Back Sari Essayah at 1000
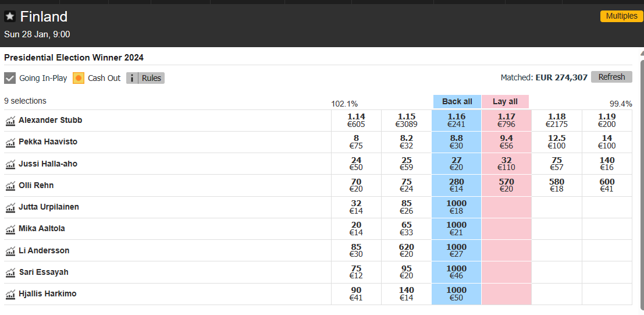This screenshot has height=315, width=644. 456,272
